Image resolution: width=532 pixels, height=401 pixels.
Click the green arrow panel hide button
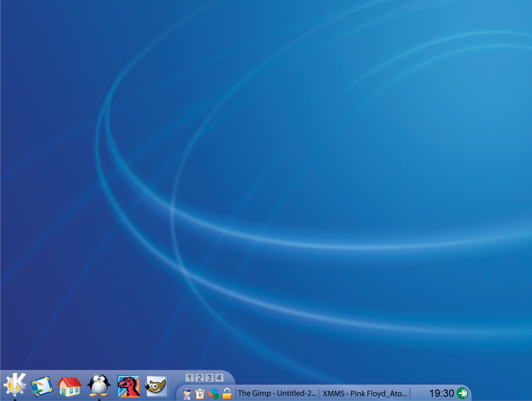[462, 393]
